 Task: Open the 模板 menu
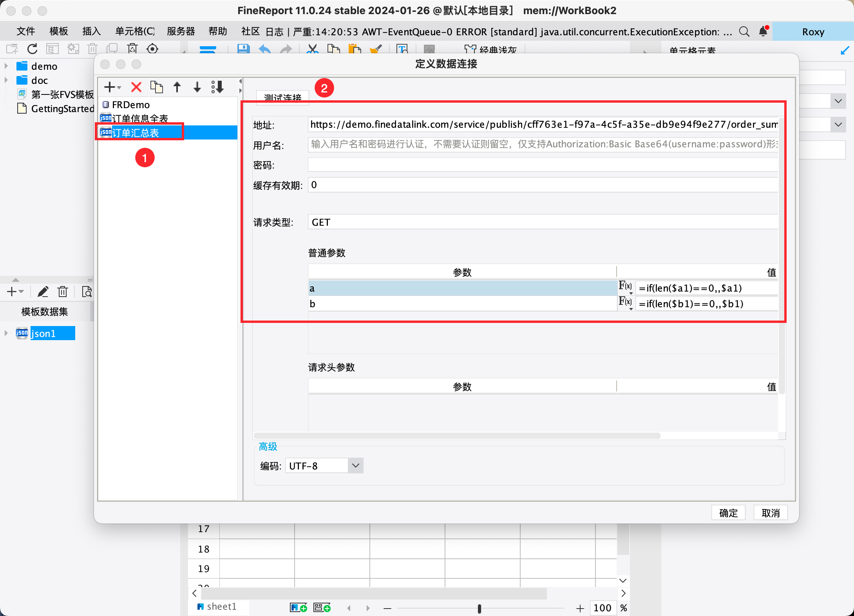pos(59,31)
